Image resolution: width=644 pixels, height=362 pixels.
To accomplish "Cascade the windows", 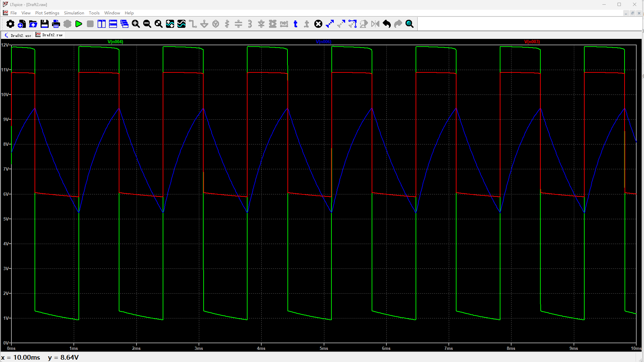I will 124,24.
